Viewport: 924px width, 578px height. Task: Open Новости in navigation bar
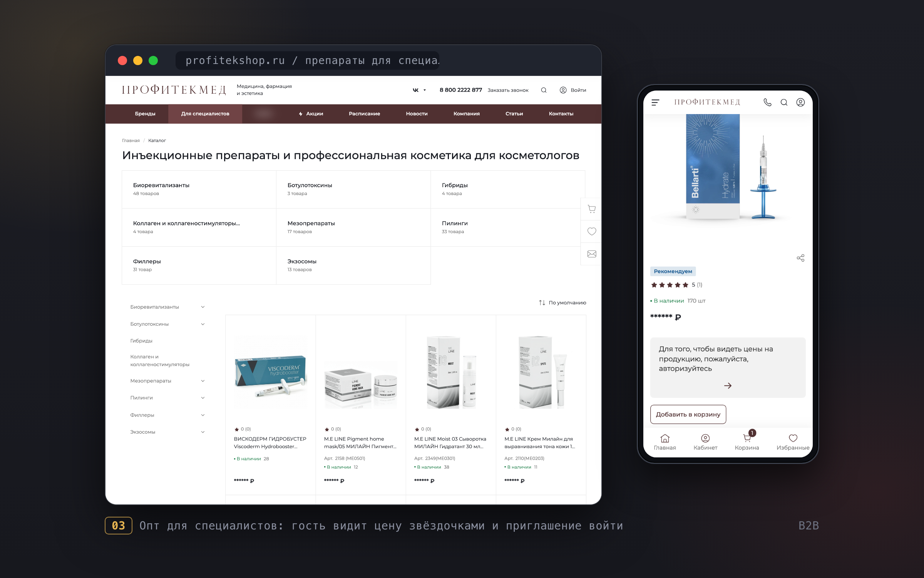click(417, 114)
